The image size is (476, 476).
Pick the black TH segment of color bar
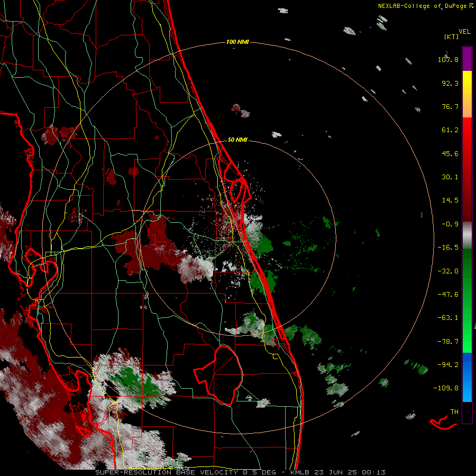467,413
